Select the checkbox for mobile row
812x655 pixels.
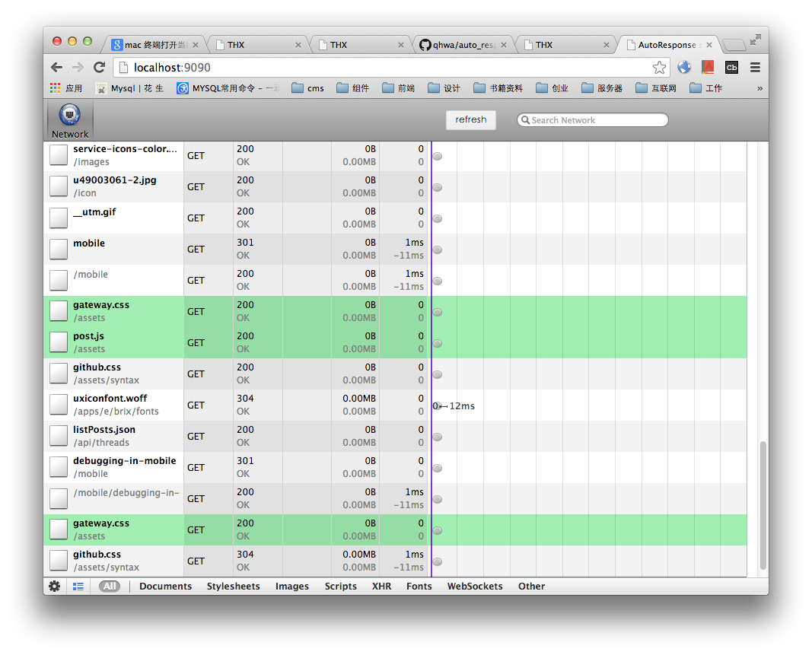[59, 249]
